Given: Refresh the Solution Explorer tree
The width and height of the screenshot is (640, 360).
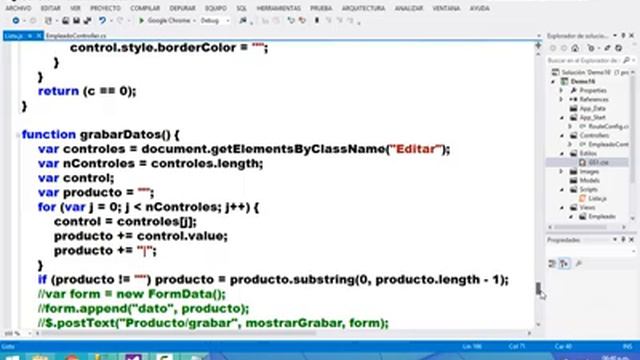Looking at the screenshot, I should (619, 48).
